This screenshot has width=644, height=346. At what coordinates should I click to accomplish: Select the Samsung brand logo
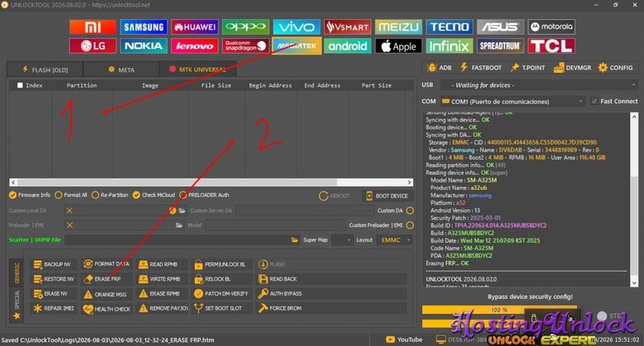[144, 27]
